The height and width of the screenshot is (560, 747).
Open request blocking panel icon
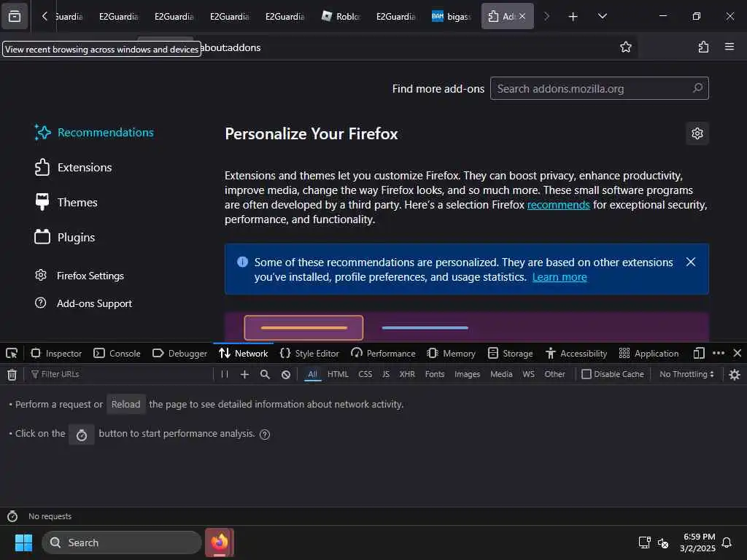pyautogui.click(x=285, y=374)
